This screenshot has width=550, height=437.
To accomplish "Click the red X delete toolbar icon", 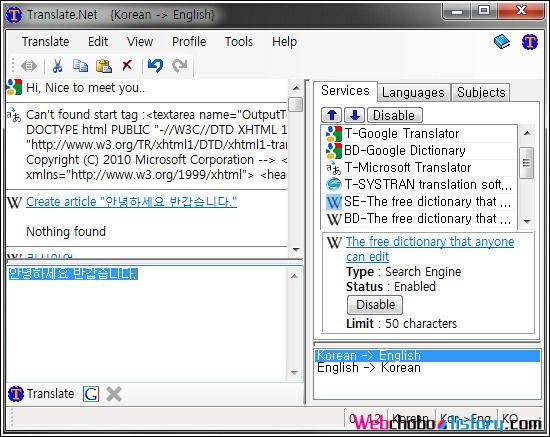I will click(127, 65).
